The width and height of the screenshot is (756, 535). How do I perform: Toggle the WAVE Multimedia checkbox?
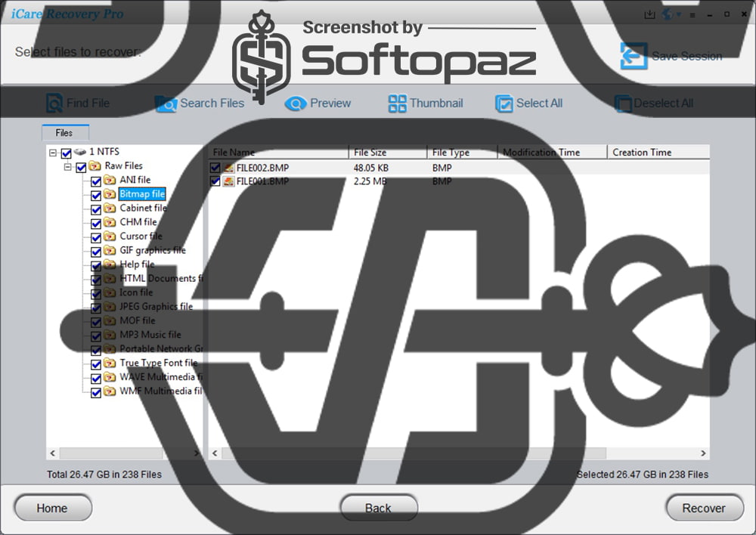click(x=96, y=379)
